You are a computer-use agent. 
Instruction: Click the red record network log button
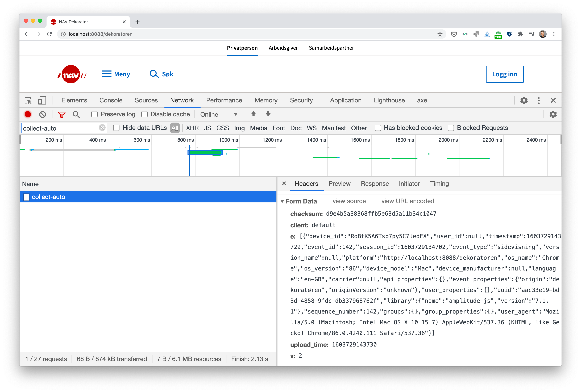point(28,114)
